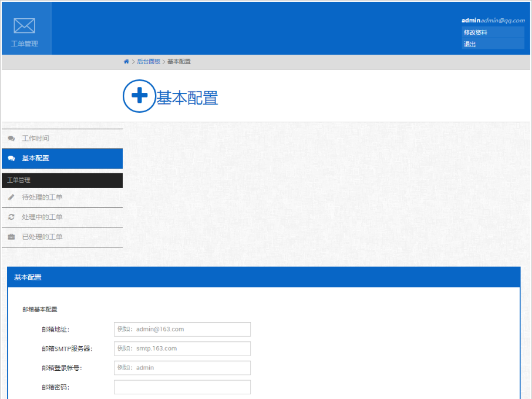Focus the 邮箱登录帐号 input field
The image size is (532, 399).
tap(182, 368)
